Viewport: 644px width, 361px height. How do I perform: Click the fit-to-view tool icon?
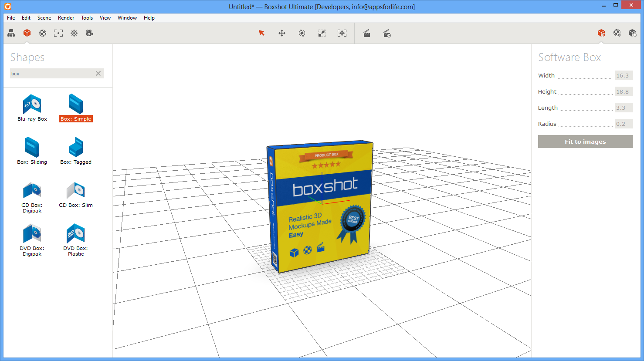[x=342, y=33]
